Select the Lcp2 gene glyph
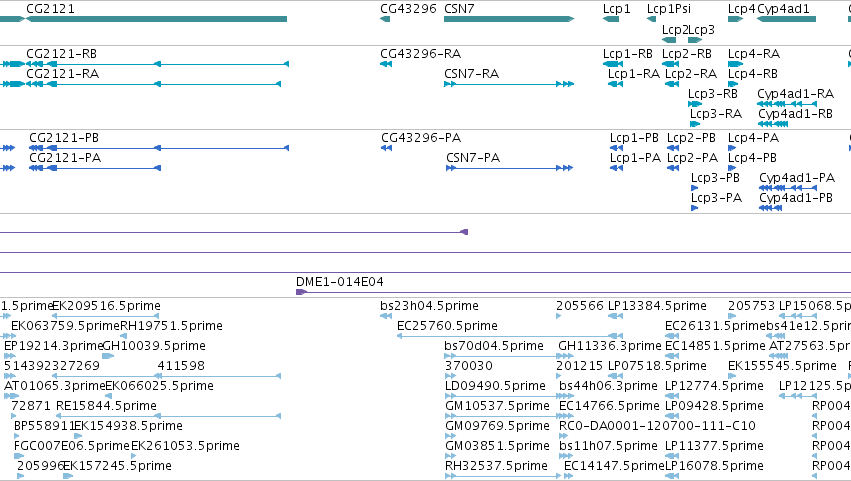The image size is (851, 481). coord(669,40)
